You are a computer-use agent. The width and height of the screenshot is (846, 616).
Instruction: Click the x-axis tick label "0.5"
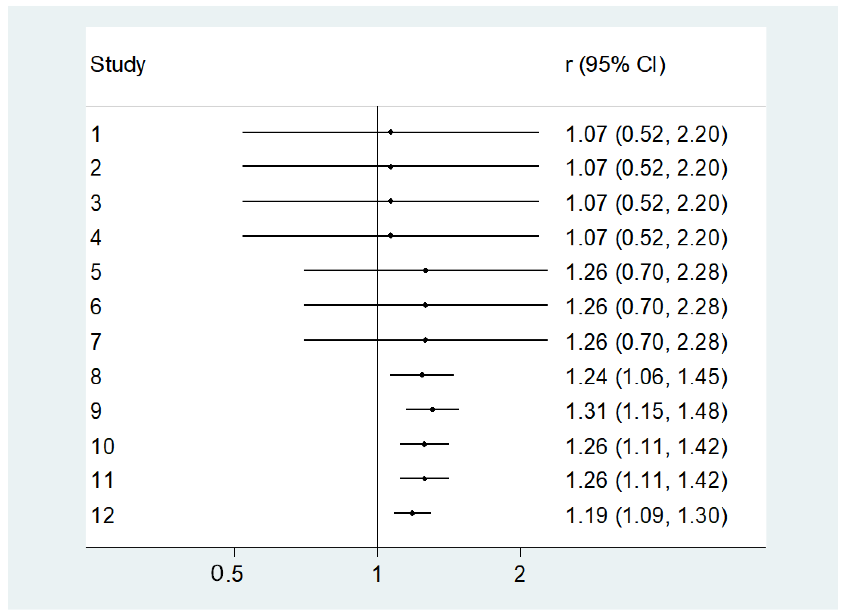(x=227, y=574)
